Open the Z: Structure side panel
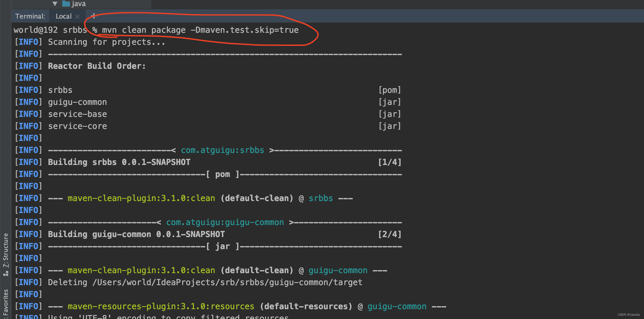This screenshot has height=319, width=644. click(x=6, y=250)
